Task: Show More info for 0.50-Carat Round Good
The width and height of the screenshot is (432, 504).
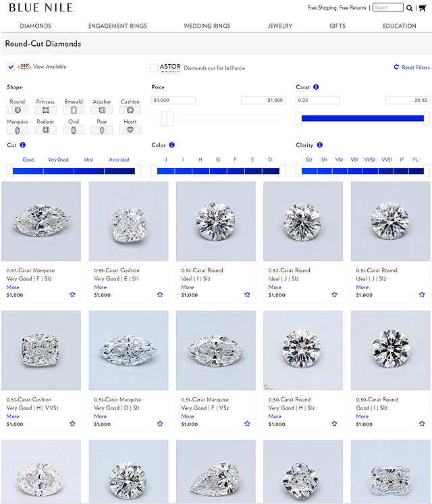Action: pyautogui.click(x=362, y=416)
